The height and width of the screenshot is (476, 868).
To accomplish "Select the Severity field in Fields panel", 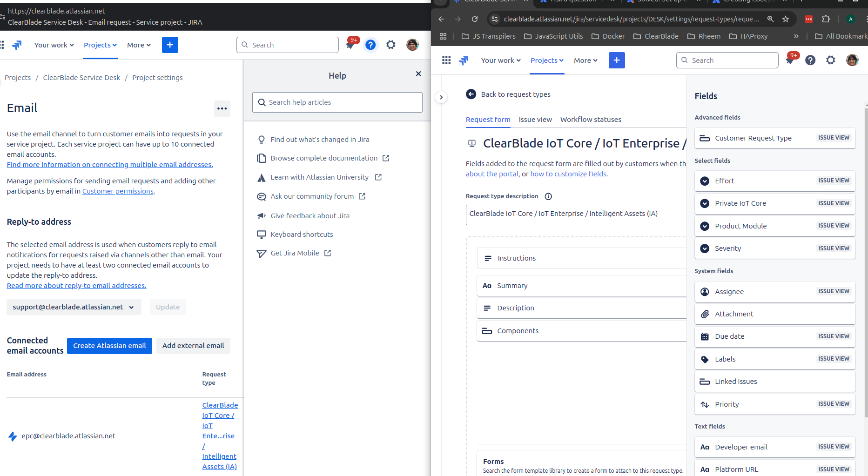I will click(x=775, y=248).
